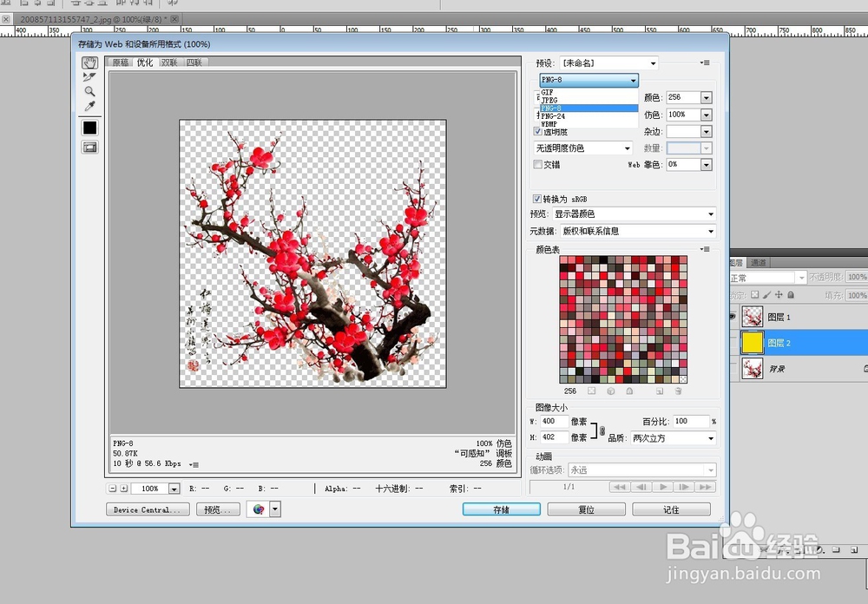Click the W width 400 field
This screenshot has width=868, height=604.
tap(554, 421)
